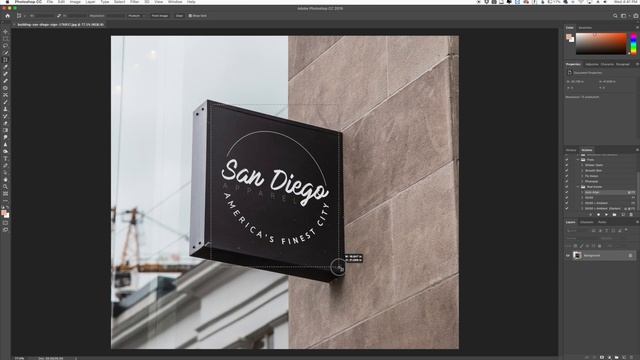Click the Resolution input field
This screenshot has width=640, height=360.
click(115, 16)
